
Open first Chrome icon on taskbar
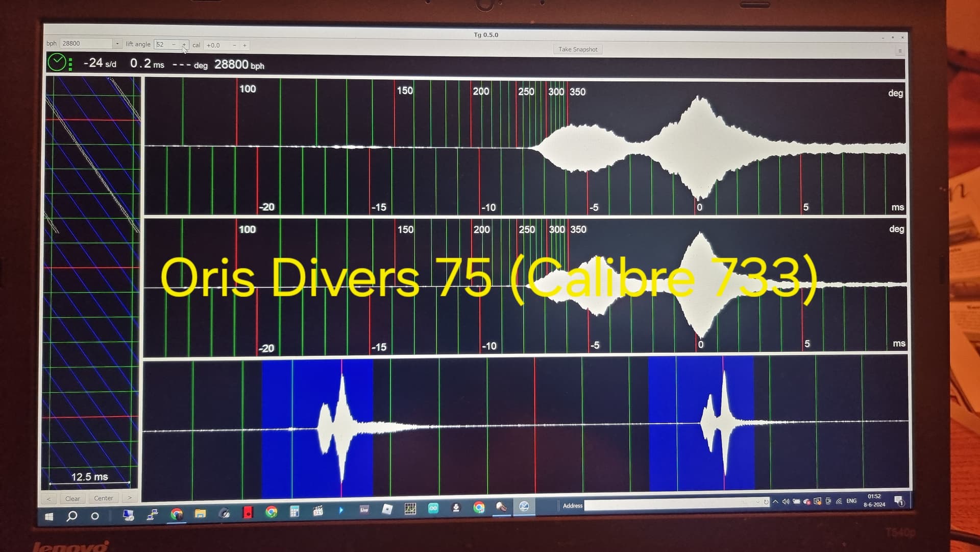click(177, 514)
